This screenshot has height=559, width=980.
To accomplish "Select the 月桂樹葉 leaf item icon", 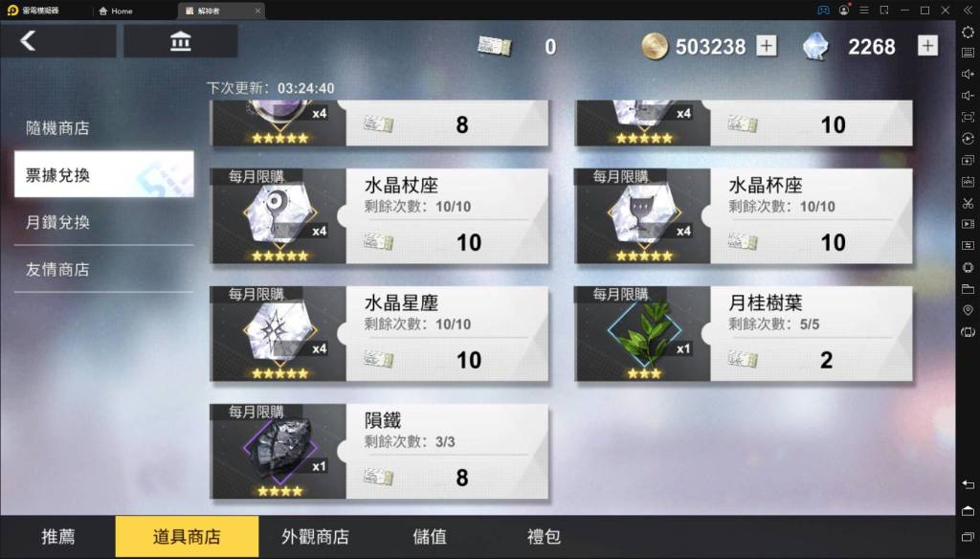I will pyautogui.click(x=644, y=333).
